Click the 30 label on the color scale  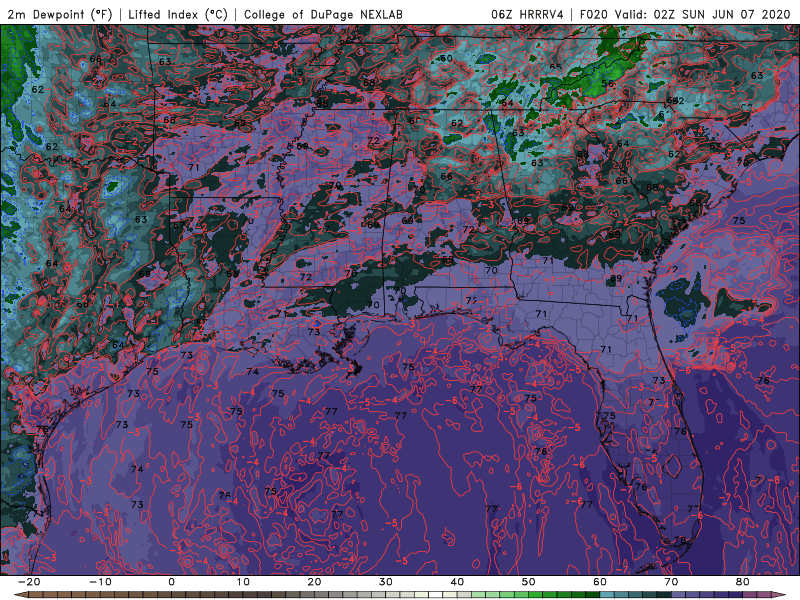(x=386, y=582)
